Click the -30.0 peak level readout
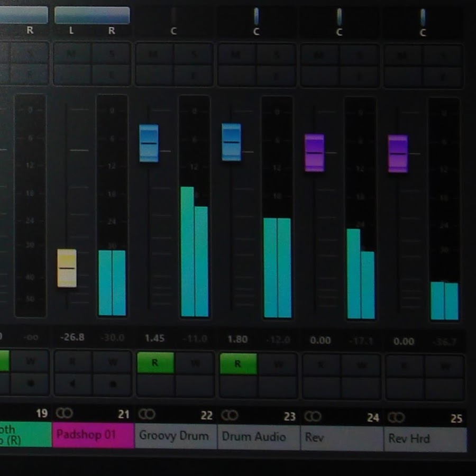Viewport: 476px width, 476px height. [x=112, y=337]
